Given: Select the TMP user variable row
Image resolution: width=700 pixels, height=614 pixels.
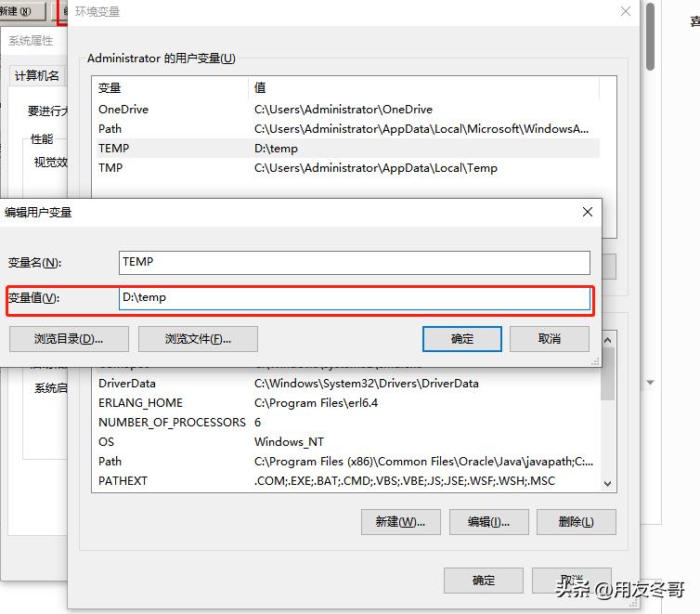Looking at the screenshot, I should [x=348, y=168].
